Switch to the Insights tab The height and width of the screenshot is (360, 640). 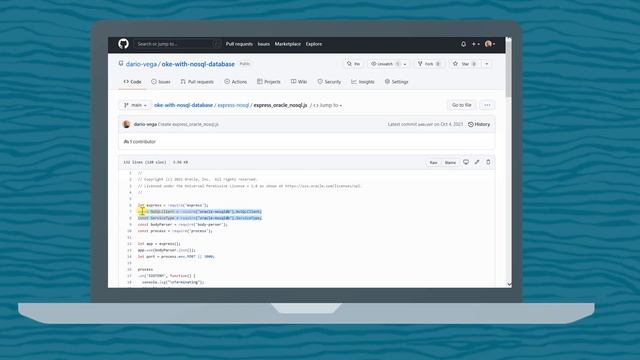[363, 82]
